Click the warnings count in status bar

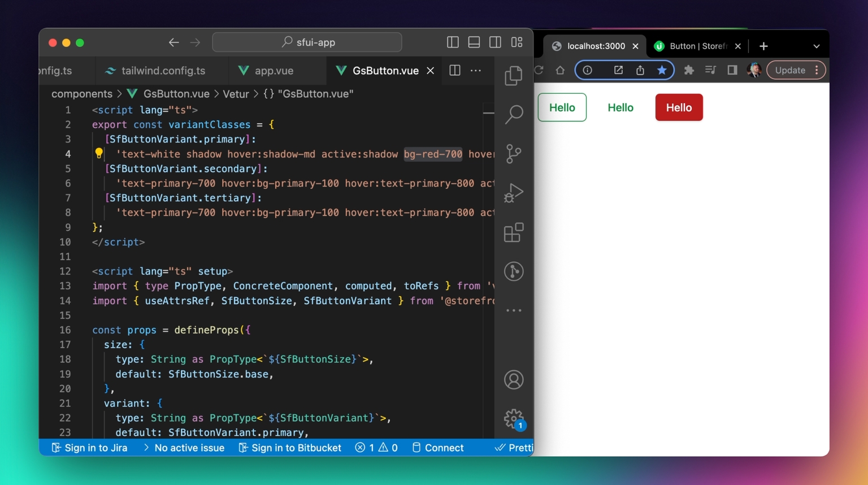click(388, 448)
